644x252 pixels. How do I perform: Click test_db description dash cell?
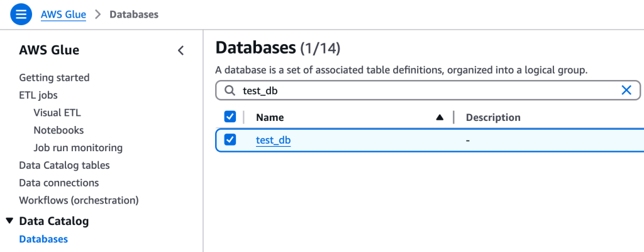click(468, 140)
